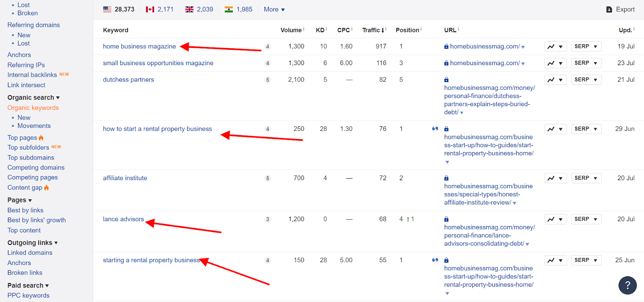The width and height of the screenshot is (644, 302).
Task: Open Linked domains report
Action: click(x=30, y=253)
